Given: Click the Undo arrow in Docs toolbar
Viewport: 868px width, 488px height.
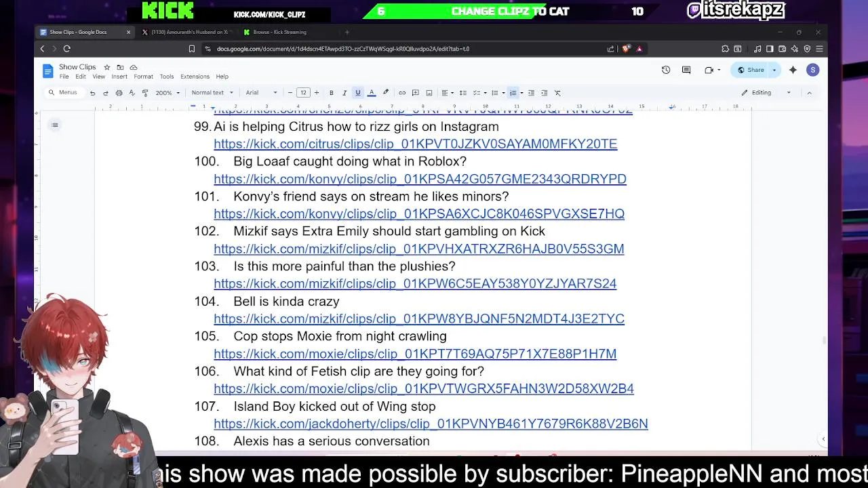Looking at the screenshot, I should pyautogui.click(x=92, y=93).
